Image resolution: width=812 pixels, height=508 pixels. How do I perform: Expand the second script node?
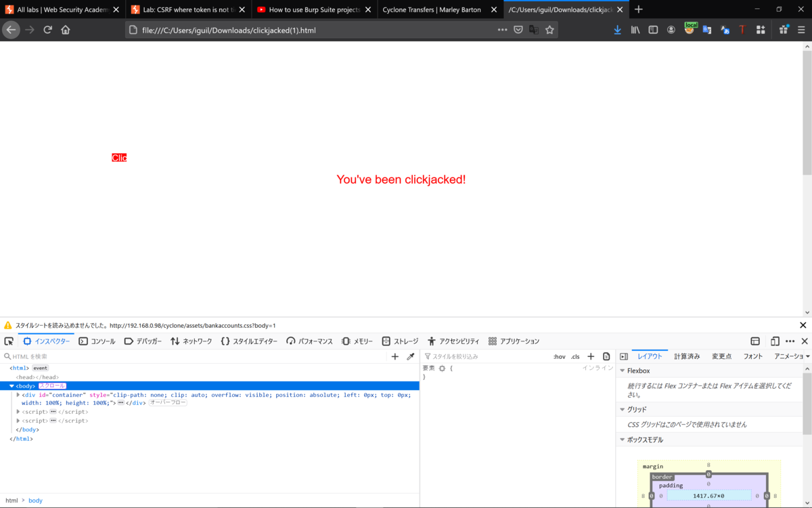[18, 420]
